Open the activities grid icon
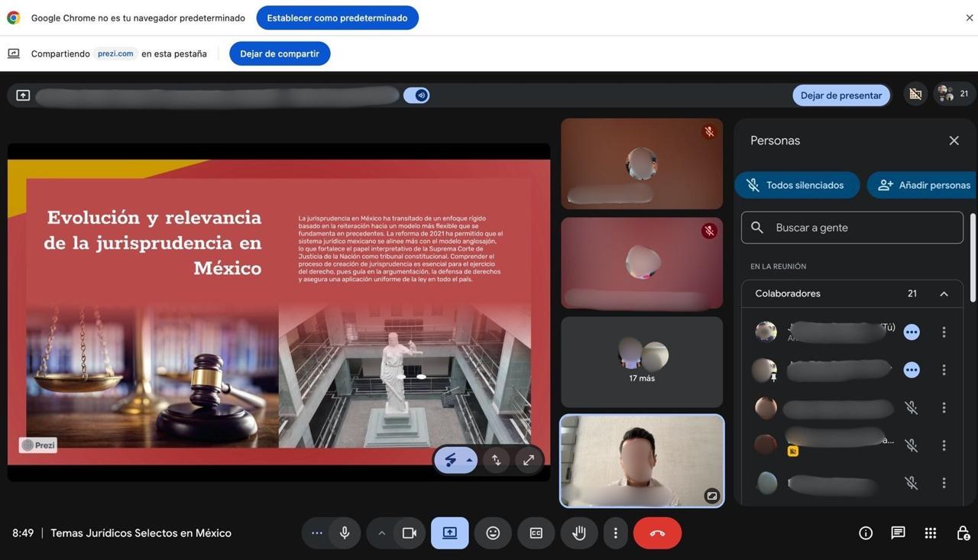The image size is (978, 560). pyautogui.click(x=930, y=533)
